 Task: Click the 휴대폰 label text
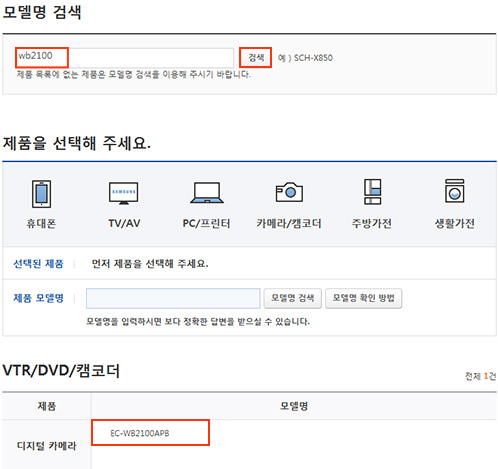pos(41,223)
